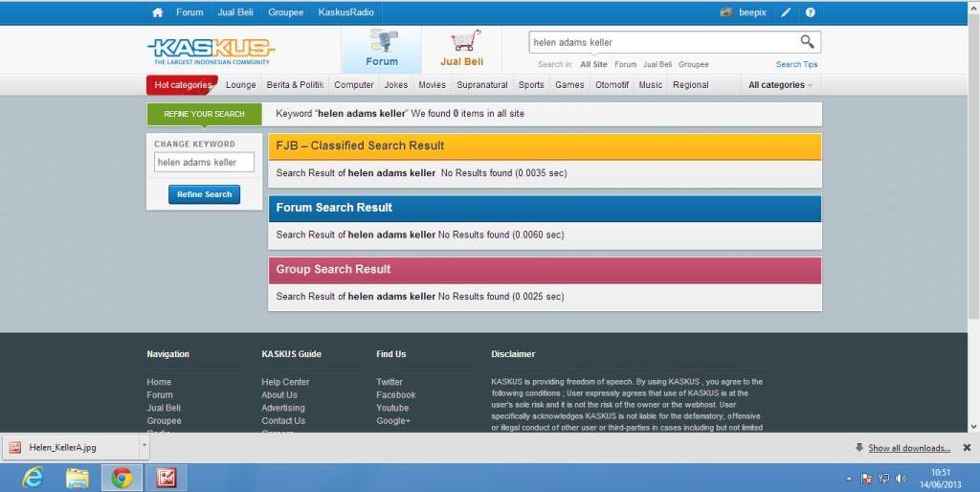Open Sports category
The height and width of the screenshot is (492, 980).
click(x=531, y=85)
